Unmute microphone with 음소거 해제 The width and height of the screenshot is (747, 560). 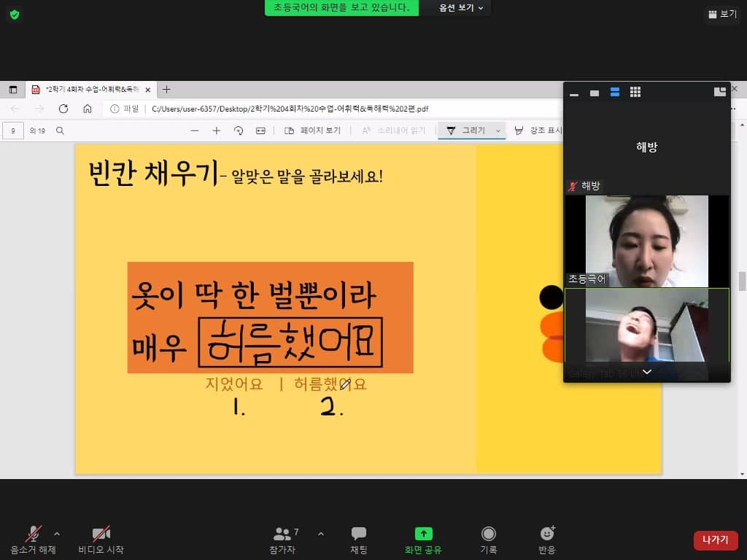point(34,540)
